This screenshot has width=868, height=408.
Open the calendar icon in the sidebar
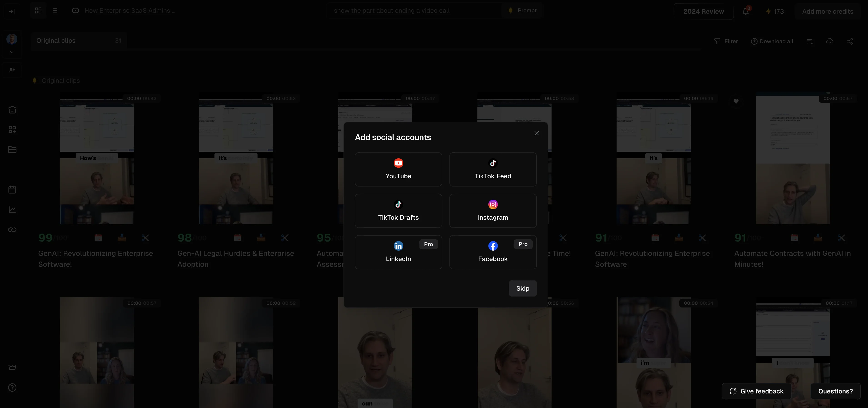click(x=12, y=189)
